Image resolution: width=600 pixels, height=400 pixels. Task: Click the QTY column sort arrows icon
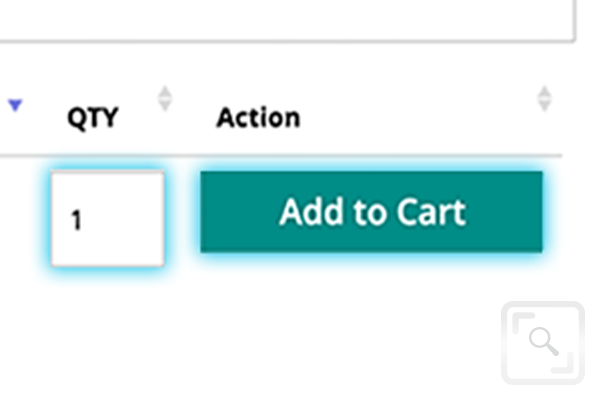(x=165, y=99)
